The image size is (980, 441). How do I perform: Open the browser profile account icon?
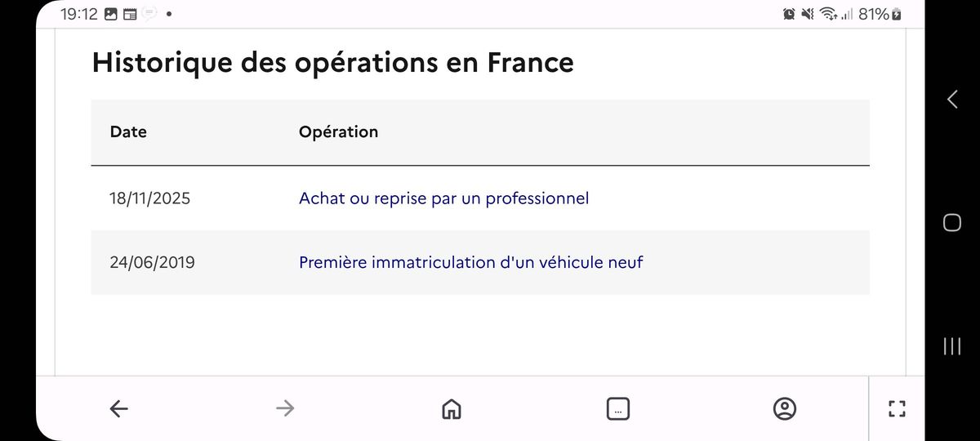785,408
